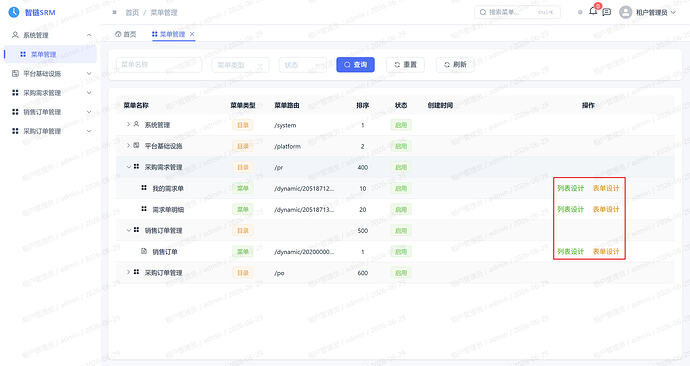This screenshot has width=690, height=366.
Task: Click the grid icon beside sidebar 采购订单管理
Action: coord(15,131)
